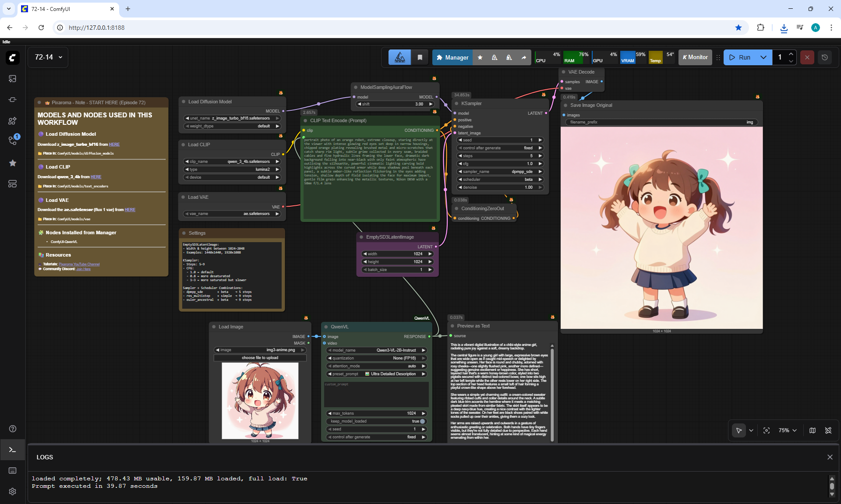Toggle minimap icon in bottom-right canvas controls
Screen dimensions: 841x504
tap(813, 430)
